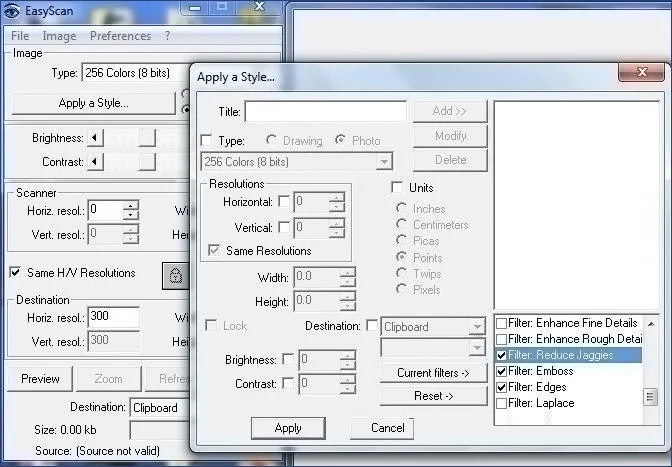This screenshot has height=467, width=672.
Task: Open the Image menu
Action: (59, 36)
